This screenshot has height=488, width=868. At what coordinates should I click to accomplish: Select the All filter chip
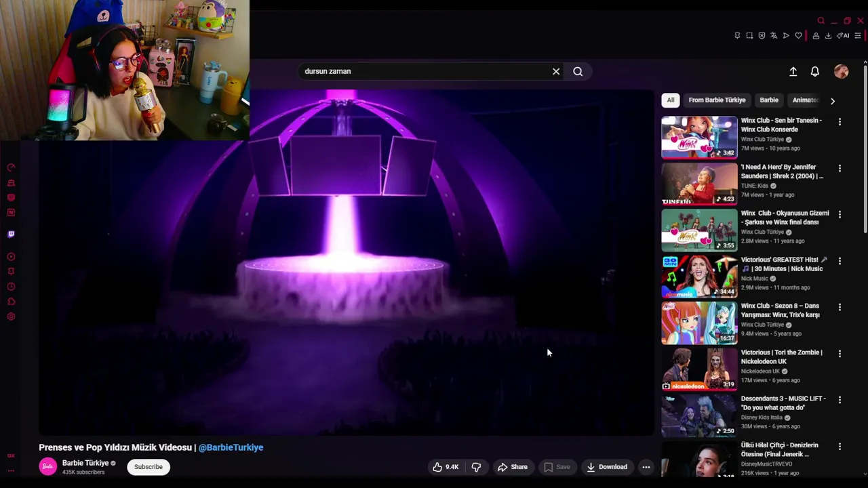(x=670, y=100)
